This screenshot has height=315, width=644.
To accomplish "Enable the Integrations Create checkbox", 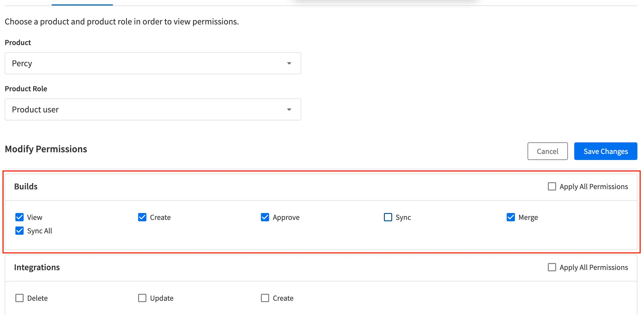I will (265, 298).
